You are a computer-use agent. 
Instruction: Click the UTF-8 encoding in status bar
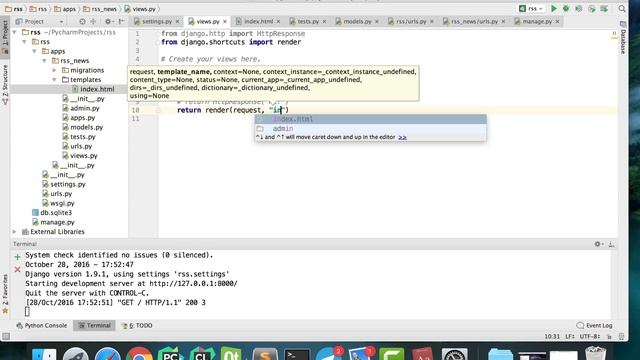(x=589, y=336)
